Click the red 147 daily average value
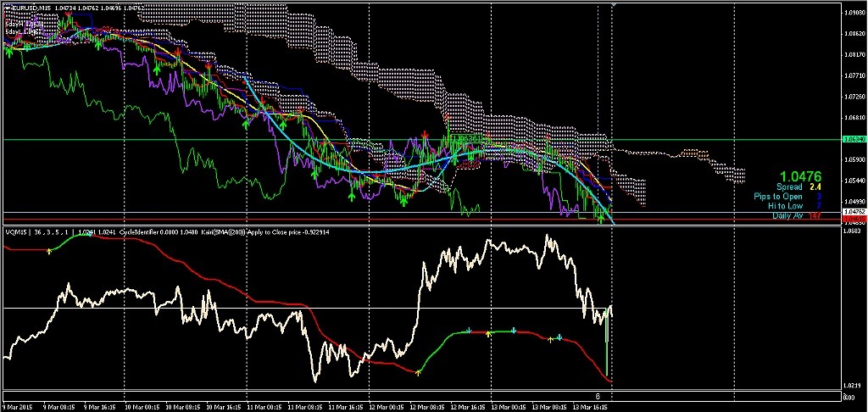 (815, 215)
